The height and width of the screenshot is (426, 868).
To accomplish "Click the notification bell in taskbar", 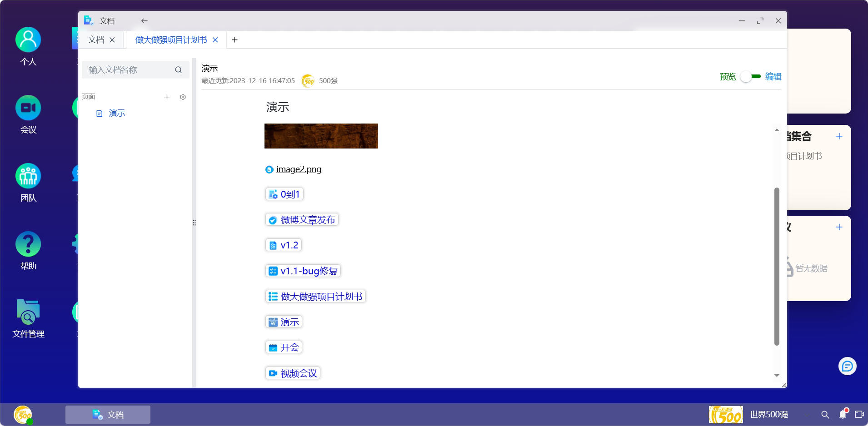I will pyautogui.click(x=843, y=414).
